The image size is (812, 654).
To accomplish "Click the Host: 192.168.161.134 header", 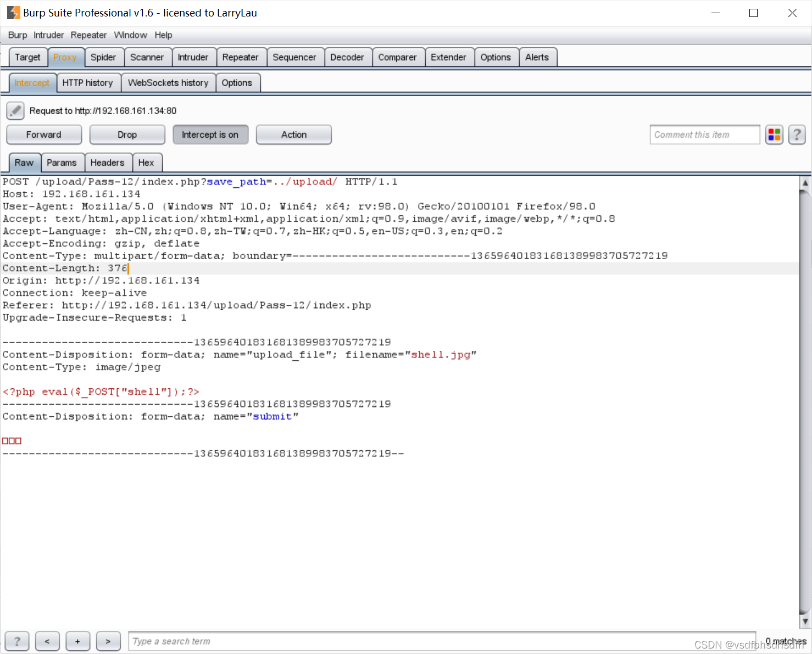I will pyautogui.click(x=71, y=194).
